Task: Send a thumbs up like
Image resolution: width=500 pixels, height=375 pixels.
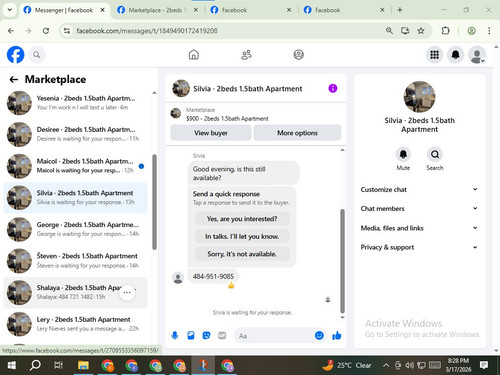Action: click(337, 335)
